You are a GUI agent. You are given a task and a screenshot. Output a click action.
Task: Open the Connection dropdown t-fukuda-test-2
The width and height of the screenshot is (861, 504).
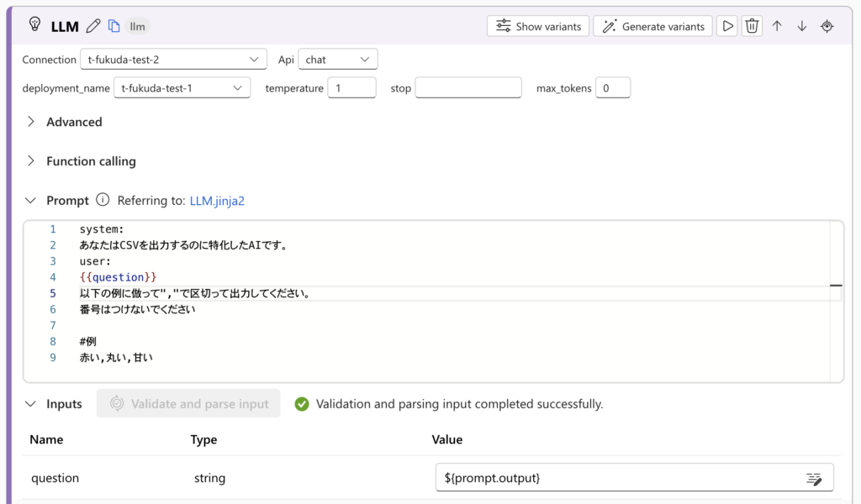click(x=174, y=60)
